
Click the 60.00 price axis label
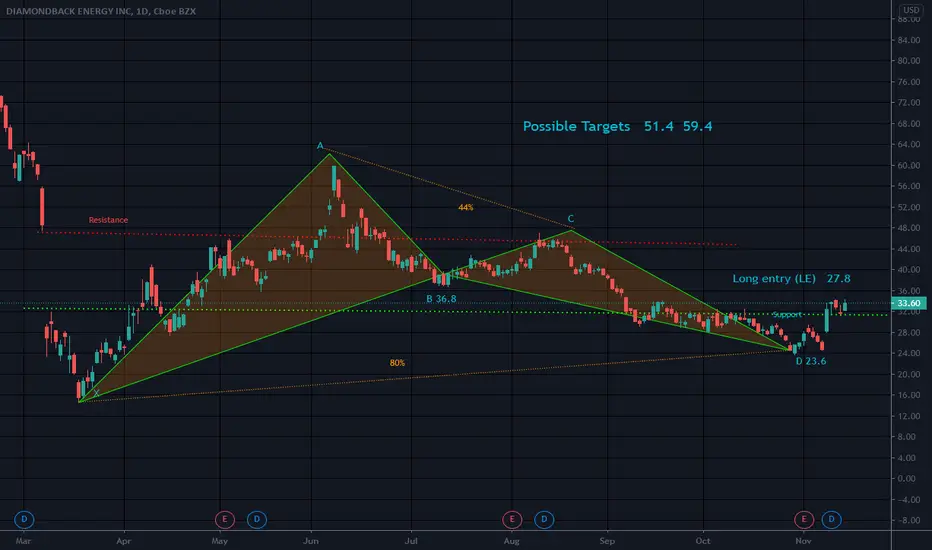(908, 165)
